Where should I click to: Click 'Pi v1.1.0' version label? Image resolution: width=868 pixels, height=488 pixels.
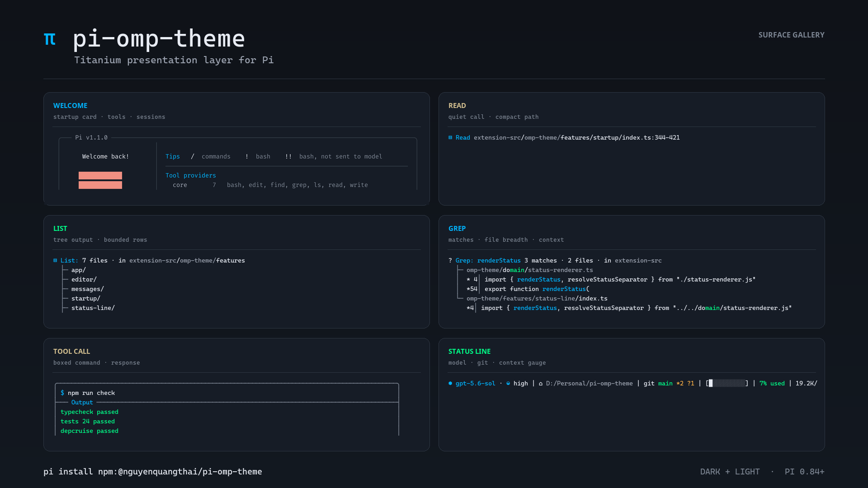(91, 137)
